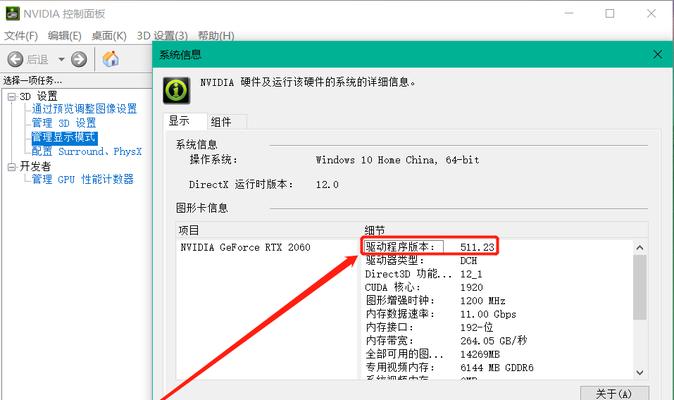The width and height of the screenshot is (674, 400).
Task: Select 管理显示模式 tree item
Action: [x=64, y=137]
